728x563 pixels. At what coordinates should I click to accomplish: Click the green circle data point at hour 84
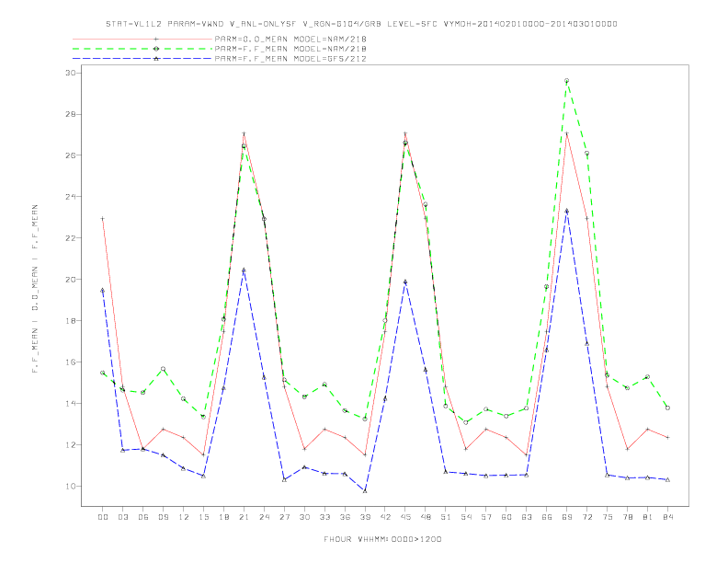tap(667, 408)
